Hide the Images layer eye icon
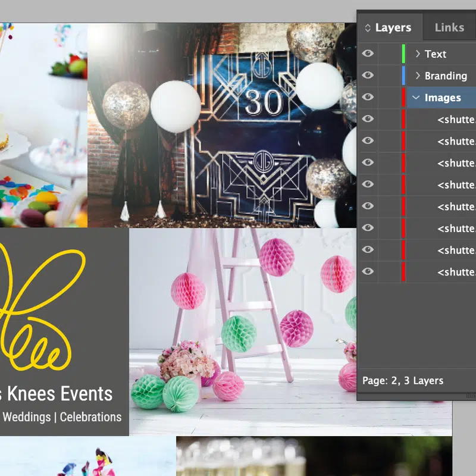The height and width of the screenshot is (476, 476). tap(368, 98)
